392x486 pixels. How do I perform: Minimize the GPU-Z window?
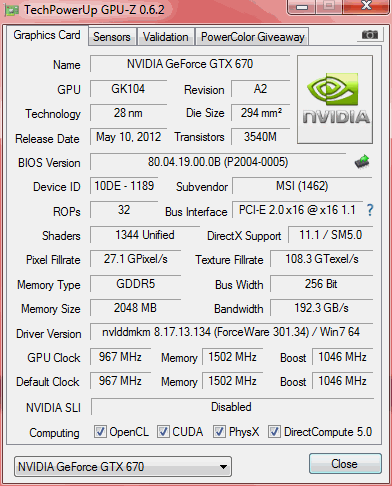[302, 7]
